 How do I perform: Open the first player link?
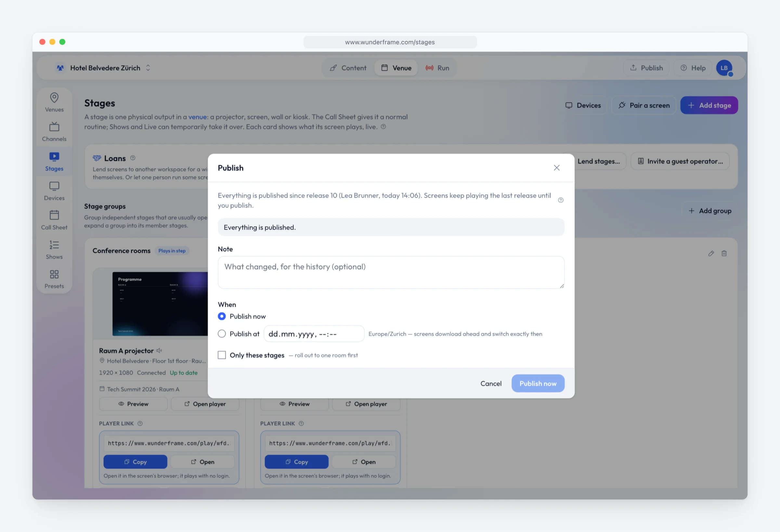(202, 462)
